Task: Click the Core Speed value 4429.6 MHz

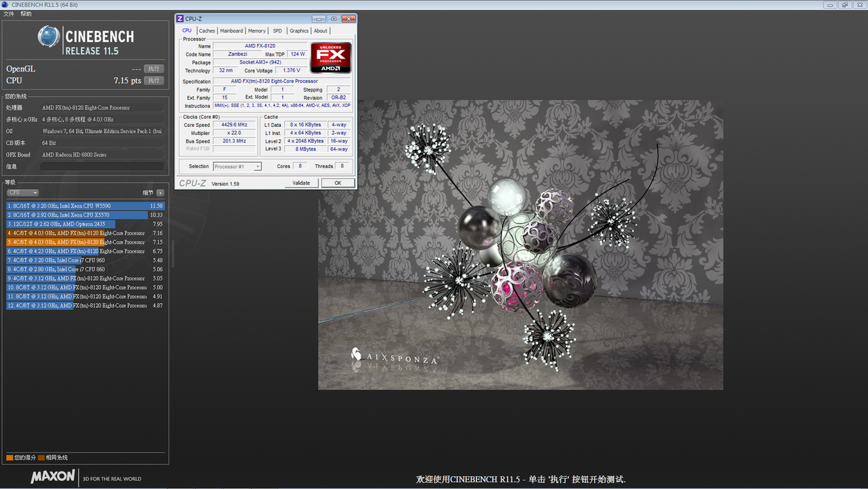Action: pyautogui.click(x=234, y=125)
